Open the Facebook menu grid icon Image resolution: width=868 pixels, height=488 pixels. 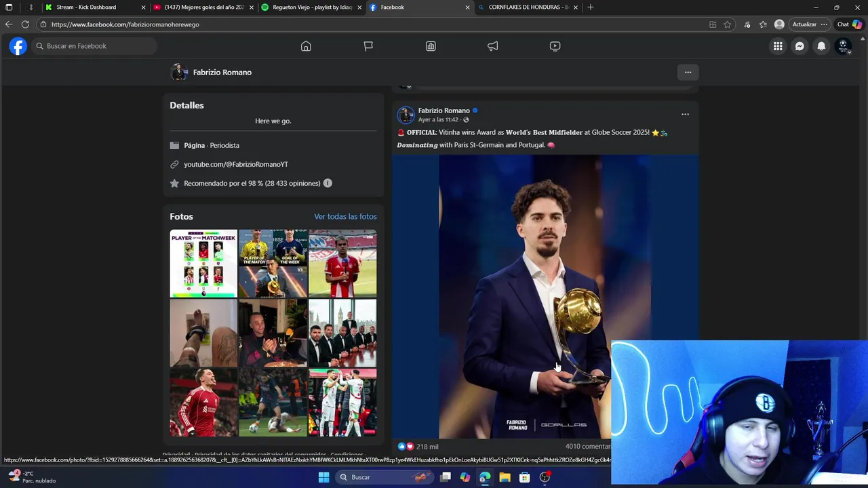pyautogui.click(x=778, y=46)
